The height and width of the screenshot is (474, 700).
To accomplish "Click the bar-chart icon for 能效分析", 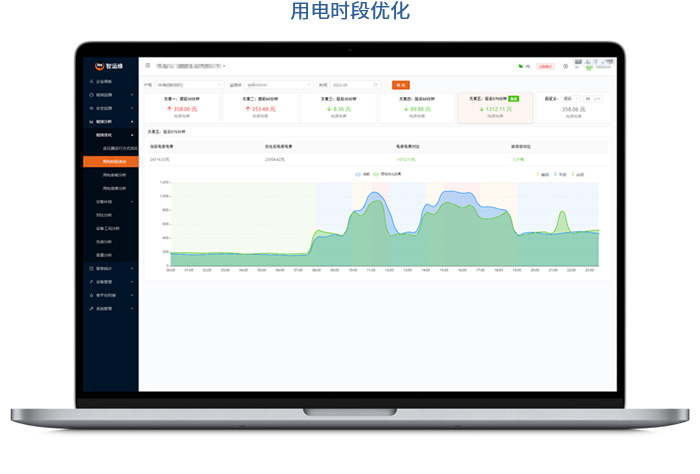I will pyautogui.click(x=92, y=122).
